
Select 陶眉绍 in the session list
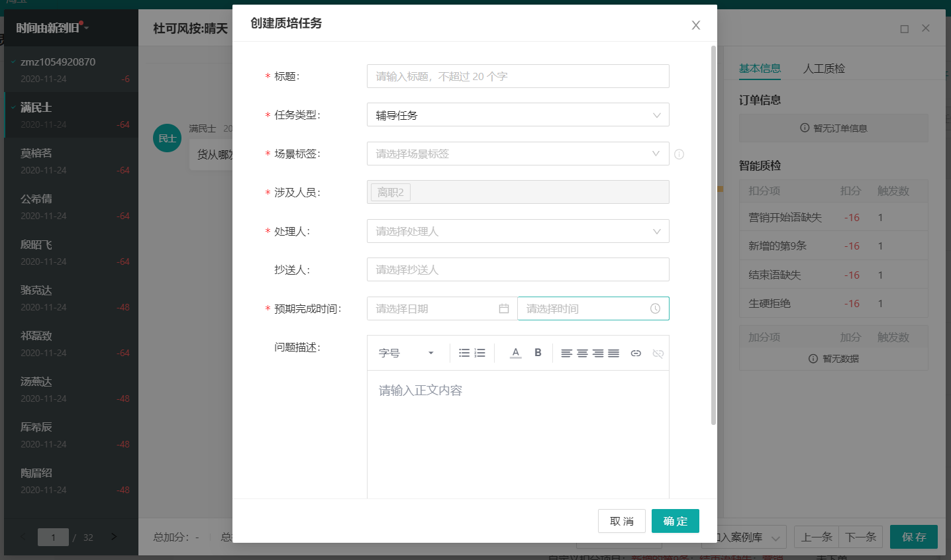(x=71, y=481)
